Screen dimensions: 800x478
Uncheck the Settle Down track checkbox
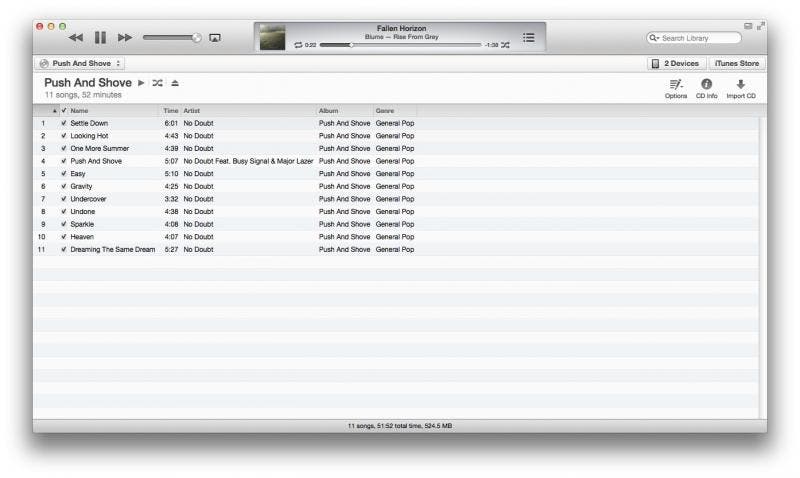(x=64, y=123)
